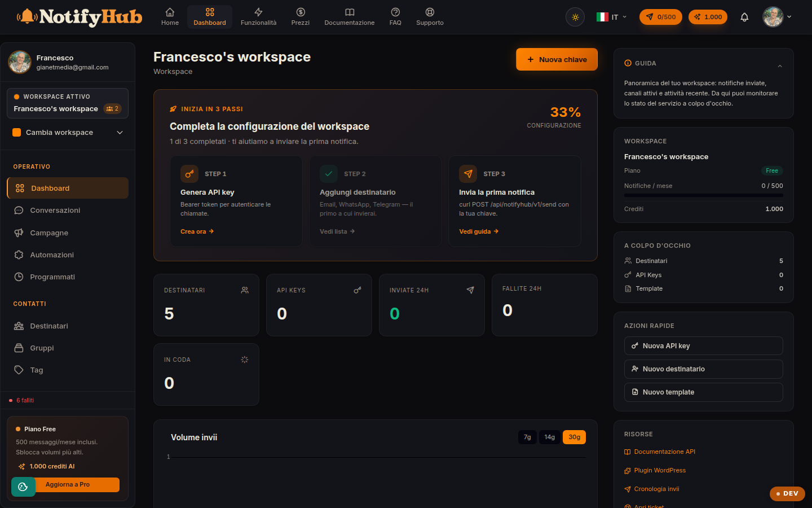Image resolution: width=812 pixels, height=508 pixels.
Task: Expand the Cambia workspace selector
Action: pos(68,133)
